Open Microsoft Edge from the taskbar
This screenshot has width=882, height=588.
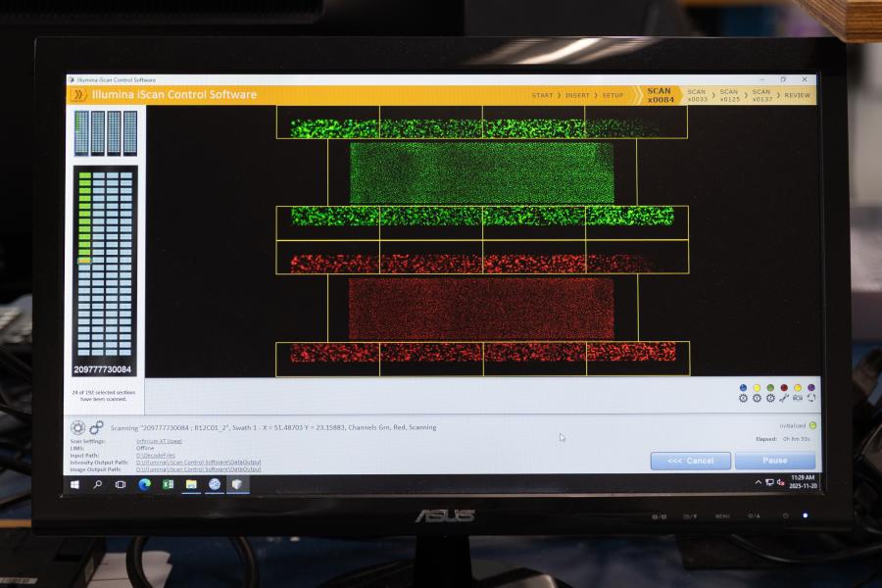click(x=145, y=484)
